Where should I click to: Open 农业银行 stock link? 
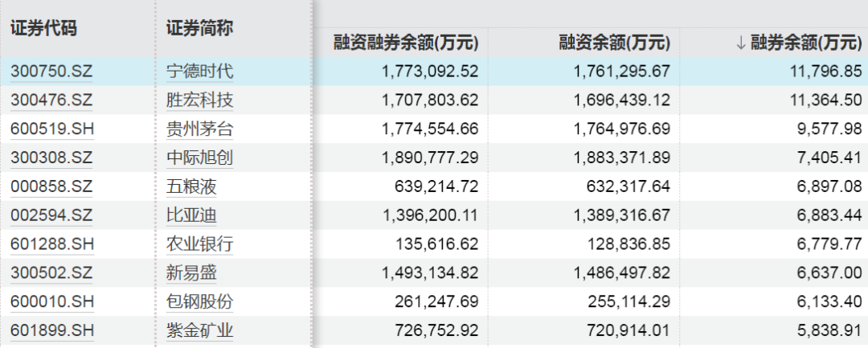[199, 244]
